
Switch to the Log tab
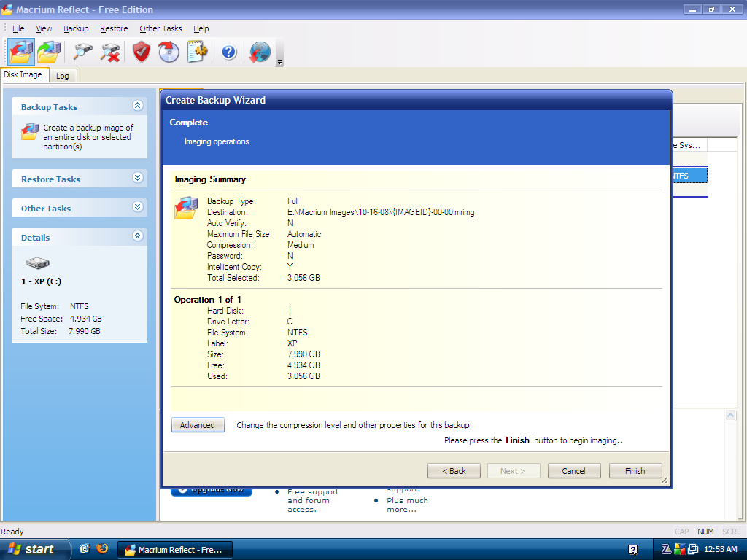coord(63,76)
